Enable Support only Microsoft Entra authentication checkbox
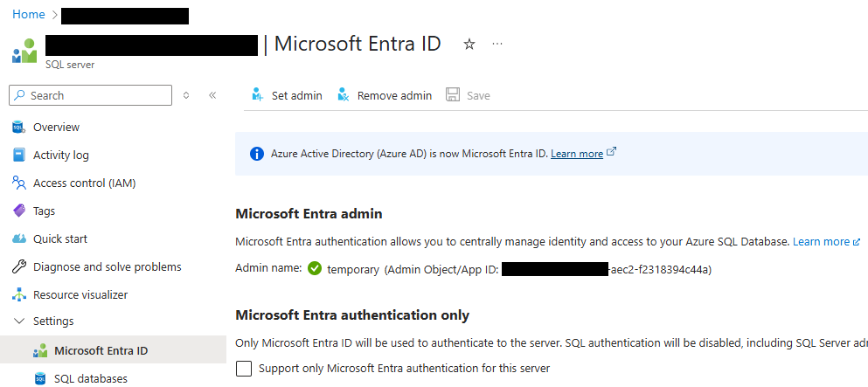The image size is (868, 387). (x=244, y=369)
